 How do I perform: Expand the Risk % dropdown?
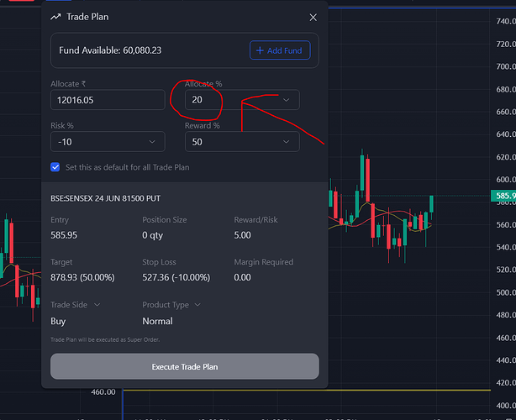(x=151, y=142)
